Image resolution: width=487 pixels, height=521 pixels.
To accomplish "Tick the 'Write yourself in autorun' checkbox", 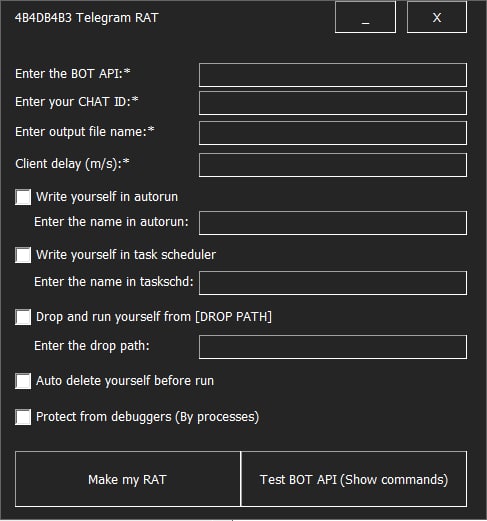I will tap(23, 197).
